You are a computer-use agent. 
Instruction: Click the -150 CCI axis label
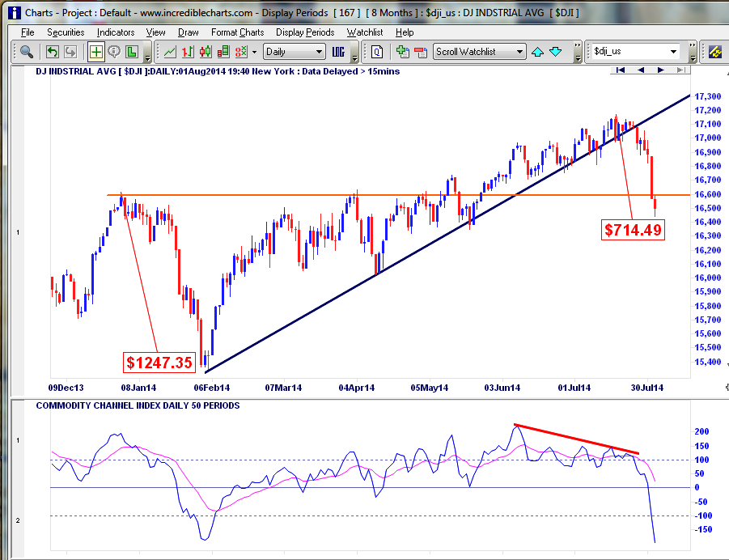(x=703, y=529)
